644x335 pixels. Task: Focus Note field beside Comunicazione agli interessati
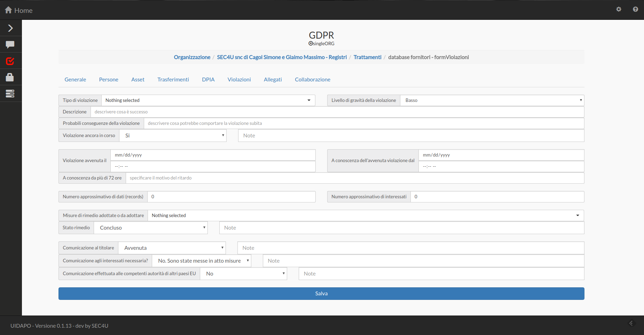pyautogui.click(x=424, y=261)
